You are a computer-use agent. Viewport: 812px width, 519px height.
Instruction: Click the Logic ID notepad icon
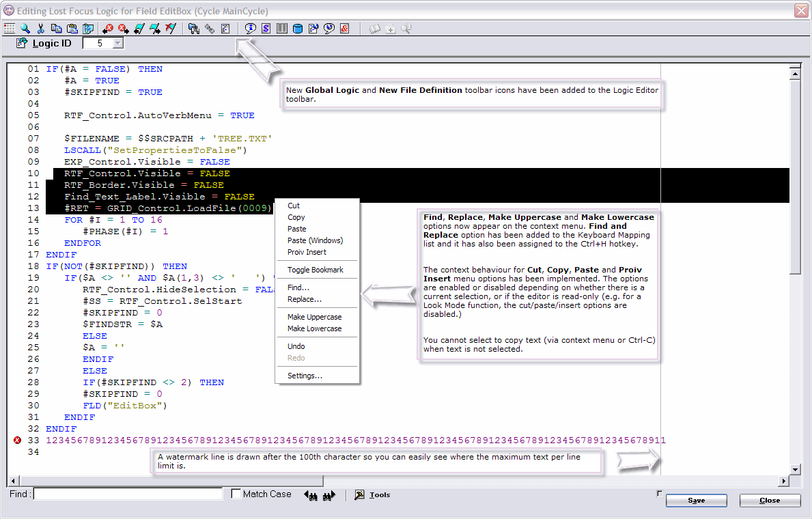point(21,43)
